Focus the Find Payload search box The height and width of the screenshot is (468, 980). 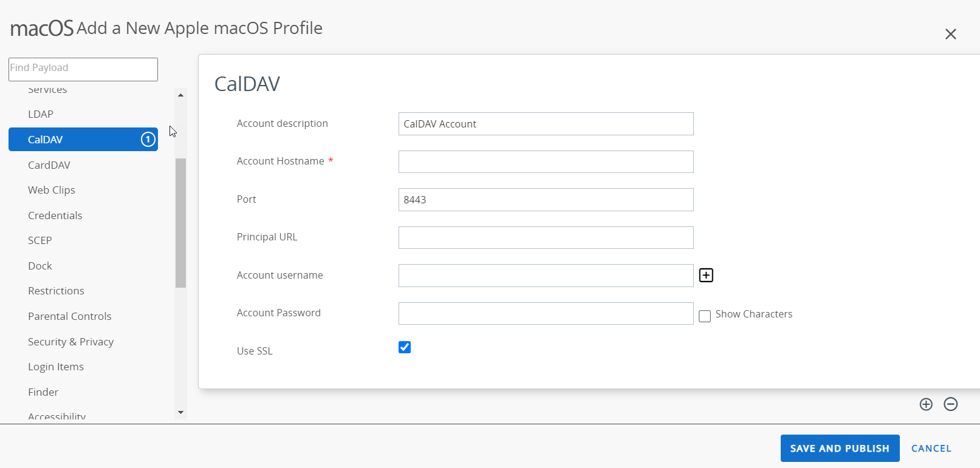tap(83, 69)
